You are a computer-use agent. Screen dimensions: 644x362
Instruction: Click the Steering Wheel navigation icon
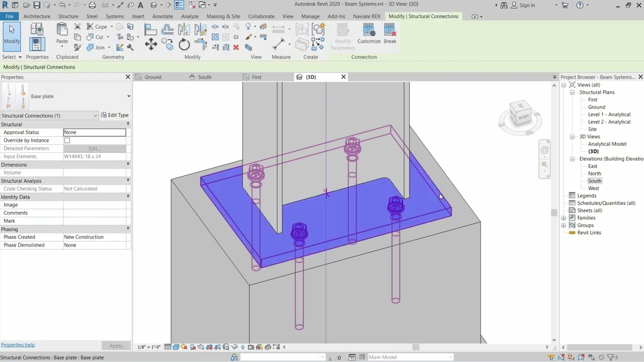point(544,150)
